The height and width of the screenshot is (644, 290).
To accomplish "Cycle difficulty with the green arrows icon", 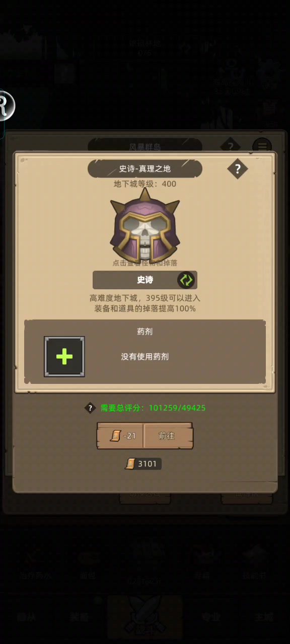I will pyautogui.click(x=185, y=280).
